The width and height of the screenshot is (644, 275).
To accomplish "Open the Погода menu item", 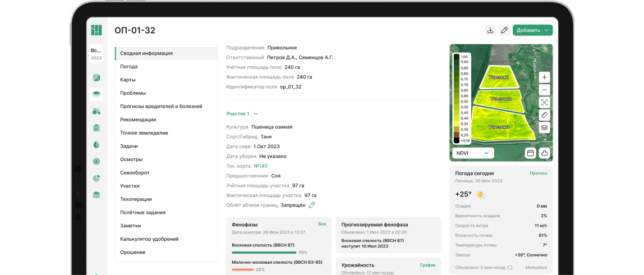I will click(x=129, y=67).
